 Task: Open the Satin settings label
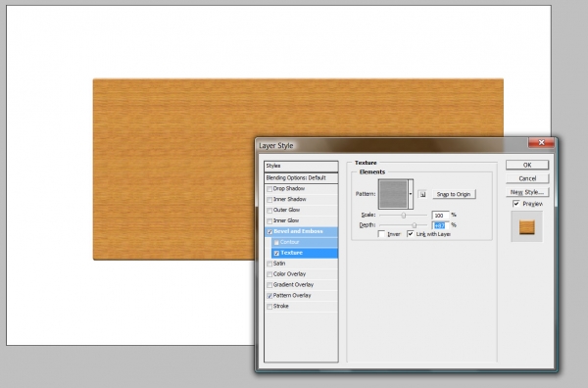[279, 264]
